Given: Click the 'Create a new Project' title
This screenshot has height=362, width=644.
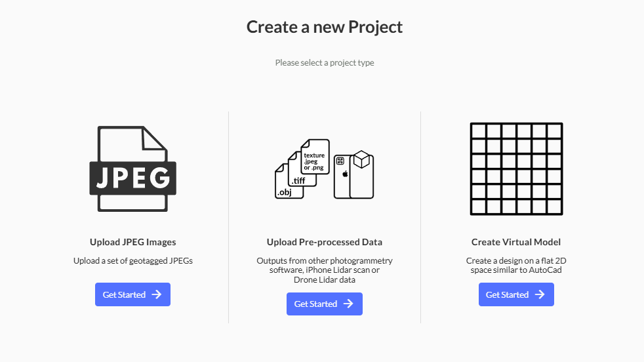Looking at the screenshot, I should coord(325,27).
